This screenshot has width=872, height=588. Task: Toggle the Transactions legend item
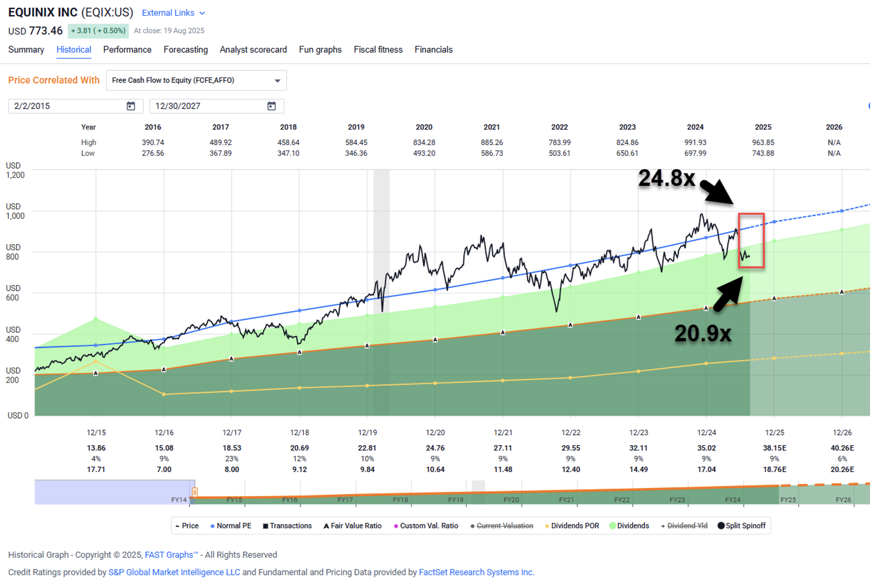(287, 526)
